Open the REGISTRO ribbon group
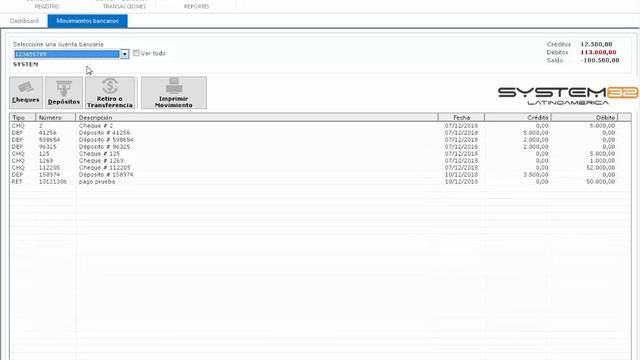The width and height of the screenshot is (640, 360). point(47,7)
